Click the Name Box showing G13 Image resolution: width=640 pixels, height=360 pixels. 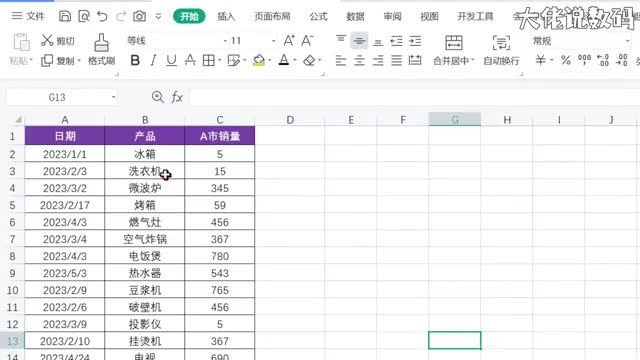point(57,97)
